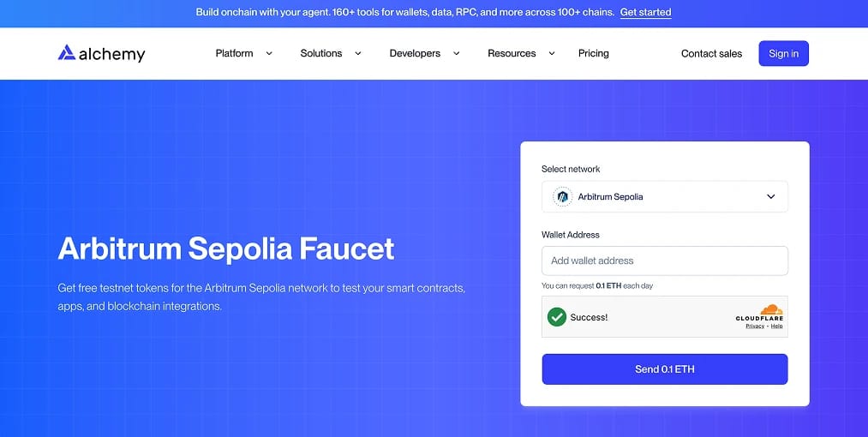Open the Cloudflare Privacy link

click(755, 326)
